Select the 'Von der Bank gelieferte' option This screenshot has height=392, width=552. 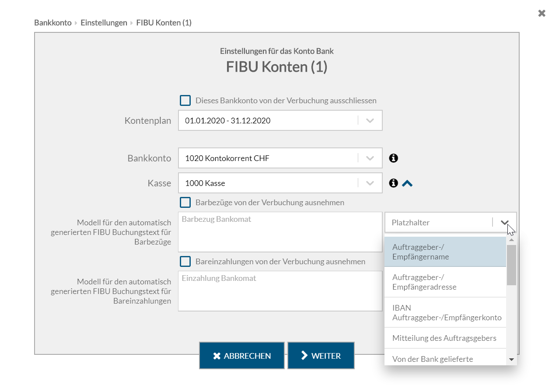click(x=445, y=357)
